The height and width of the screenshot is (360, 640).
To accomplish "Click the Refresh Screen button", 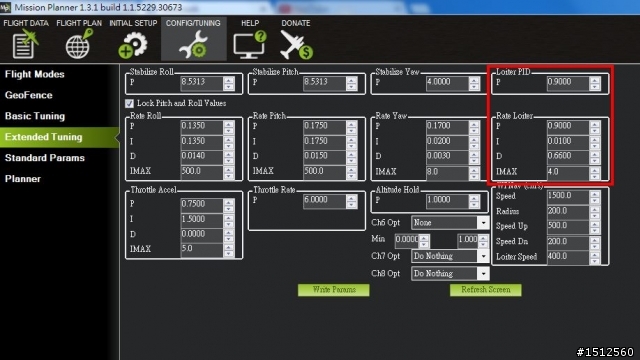I will click(486, 290).
